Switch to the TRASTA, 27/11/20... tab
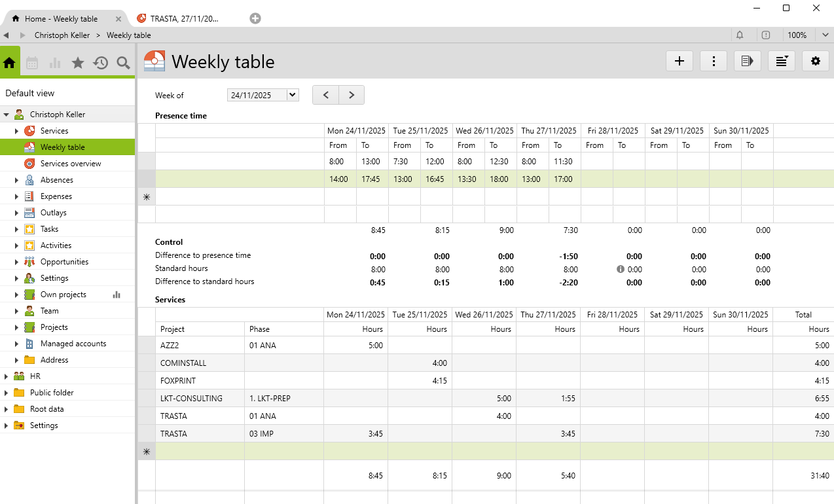The height and width of the screenshot is (504, 834). pyautogui.click(x=184, y=19)
